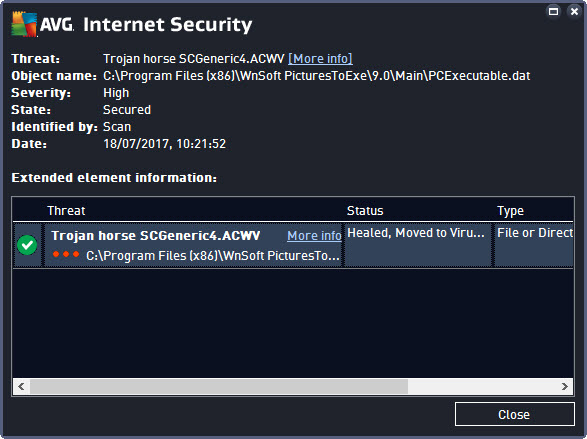Select the Trojan horse SCGeneric4.ACWV row
Image resolution: width=587 pixels, height=439 pixels.
tap(293, 245)
